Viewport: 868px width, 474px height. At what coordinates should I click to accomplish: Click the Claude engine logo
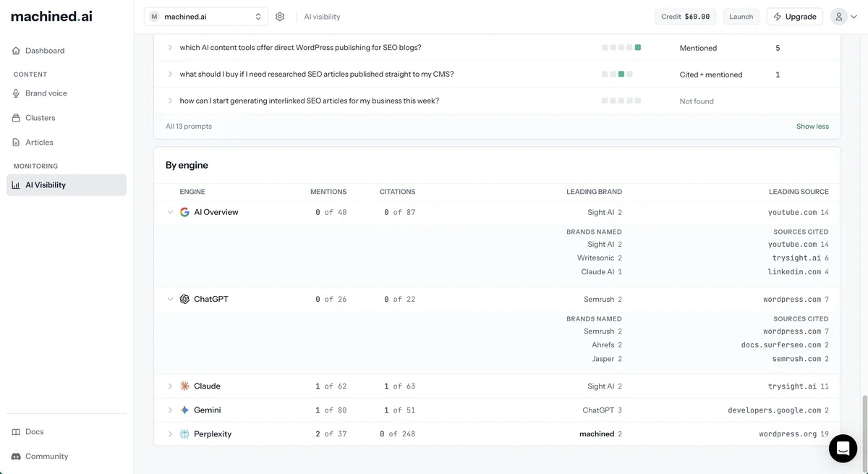coord(184,386)
